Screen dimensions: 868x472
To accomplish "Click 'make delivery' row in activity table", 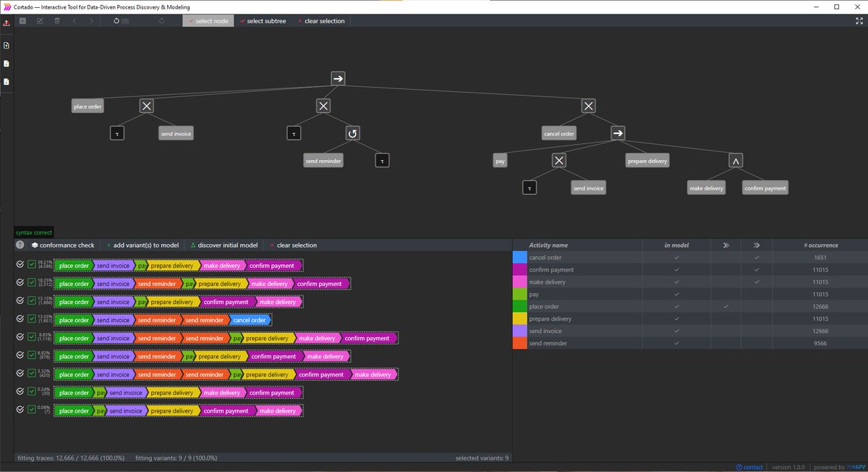I will pos(690,282).
